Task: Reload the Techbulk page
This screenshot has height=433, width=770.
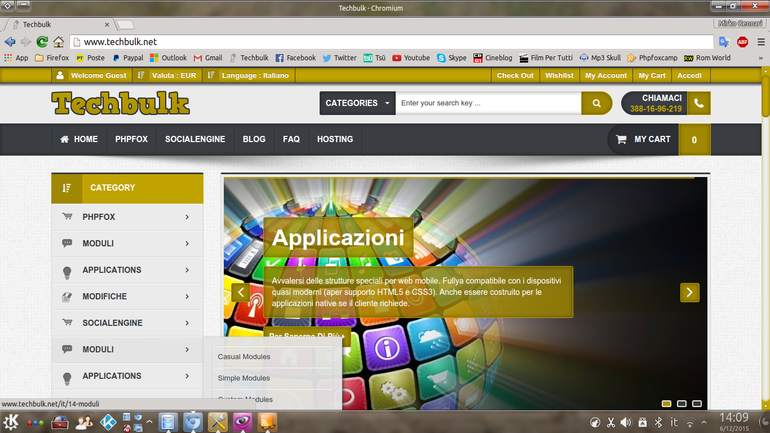Action: pos(42,42)
